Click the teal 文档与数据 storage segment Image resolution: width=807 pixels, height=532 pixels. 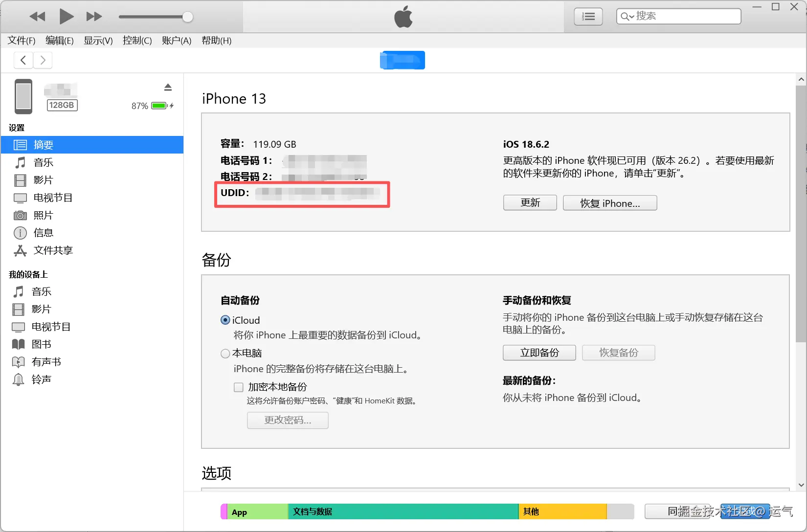pyautogui.click(x=403, y=512)
